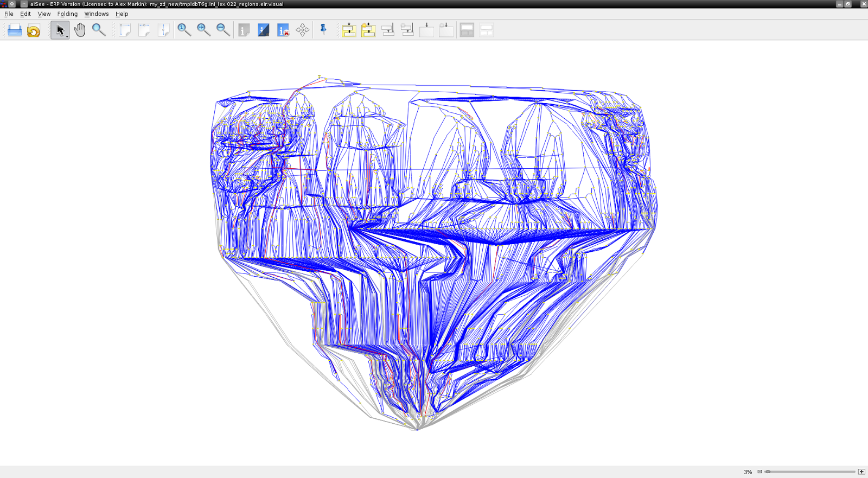The height and width of the screenshot is (478, 868).
Task: Select the arrow pointer tool
Action: coord(59,30)
